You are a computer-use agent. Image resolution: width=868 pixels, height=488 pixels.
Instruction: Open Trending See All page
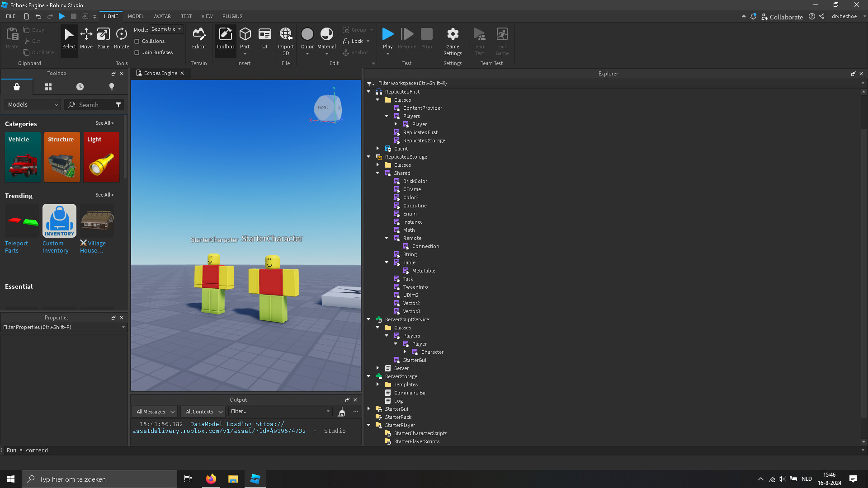[x=104, y=195]
